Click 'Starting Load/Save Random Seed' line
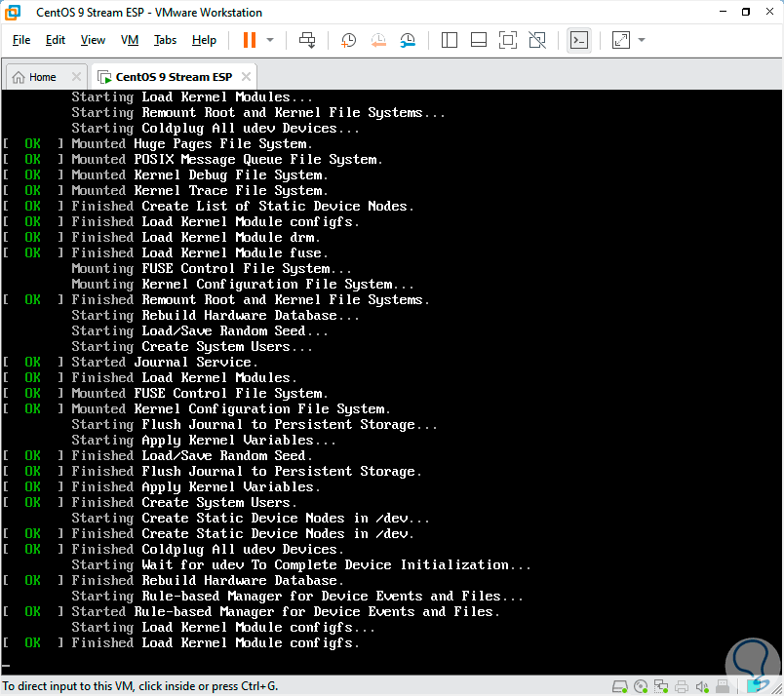Viewport: 784px width, 696px height. click(x=200, y=331)
